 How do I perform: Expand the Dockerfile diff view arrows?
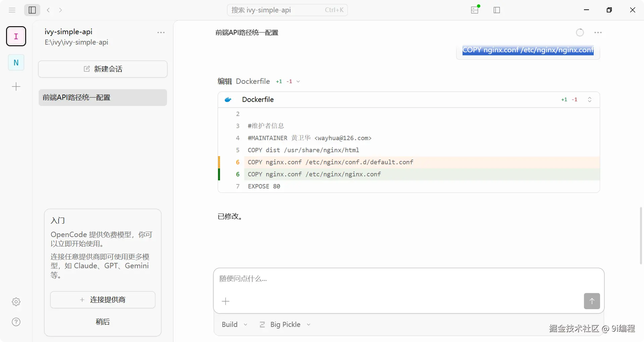590,100
